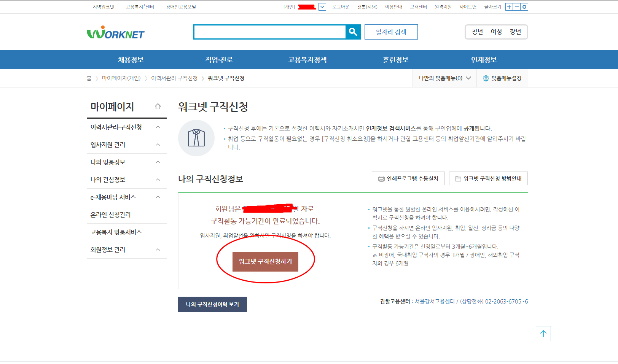This screenshot has width=618, height=364.
Task: Open 워크넷 구직신청 방법안내 folder button
Action: pos(489,178)
